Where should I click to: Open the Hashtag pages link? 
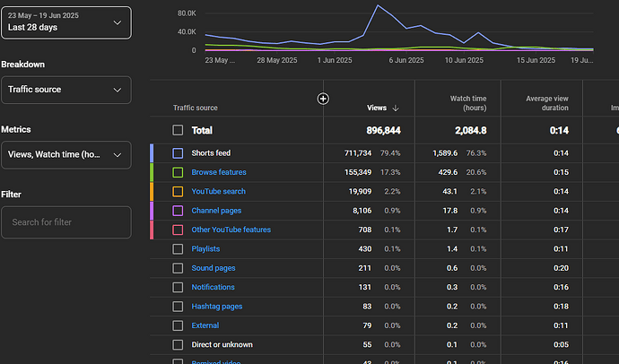tap(216, 307)
